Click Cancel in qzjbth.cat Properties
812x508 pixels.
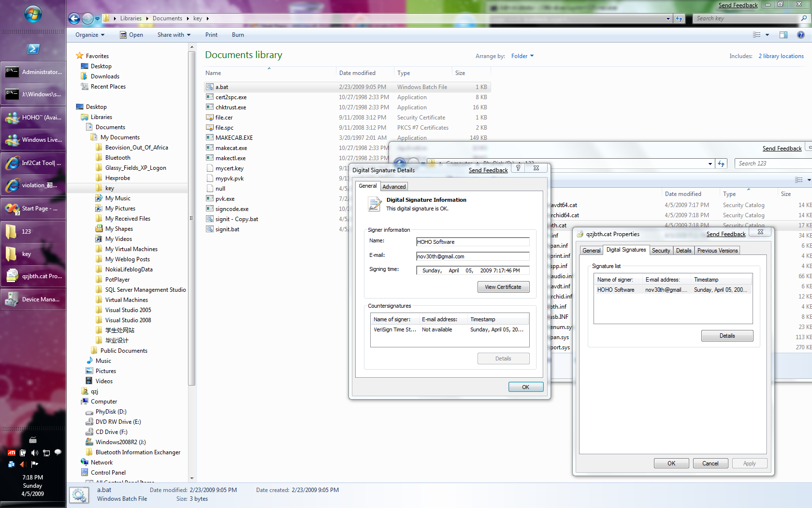tap(710, 463)
